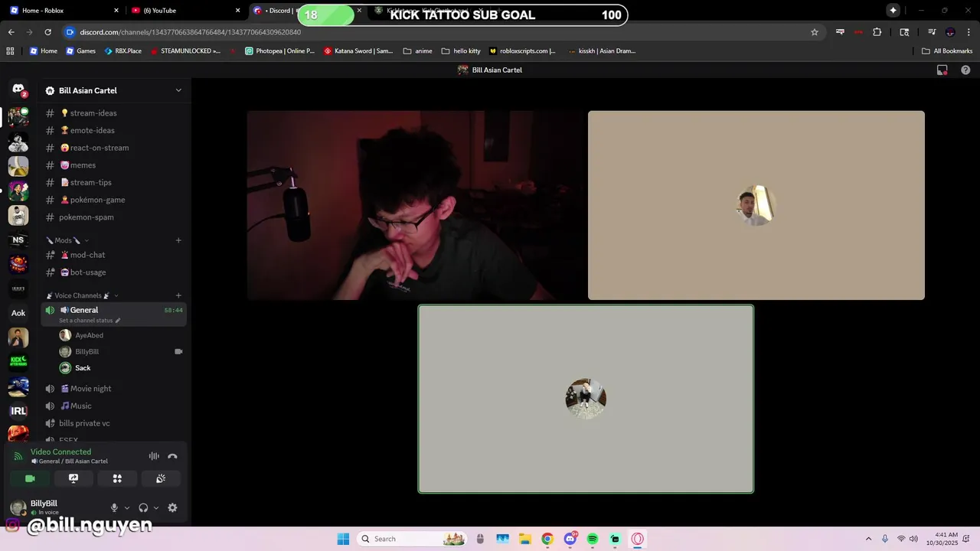Open the mod-chat channel
The width and height of the screenshot is (980, 551).
(113, 255)
